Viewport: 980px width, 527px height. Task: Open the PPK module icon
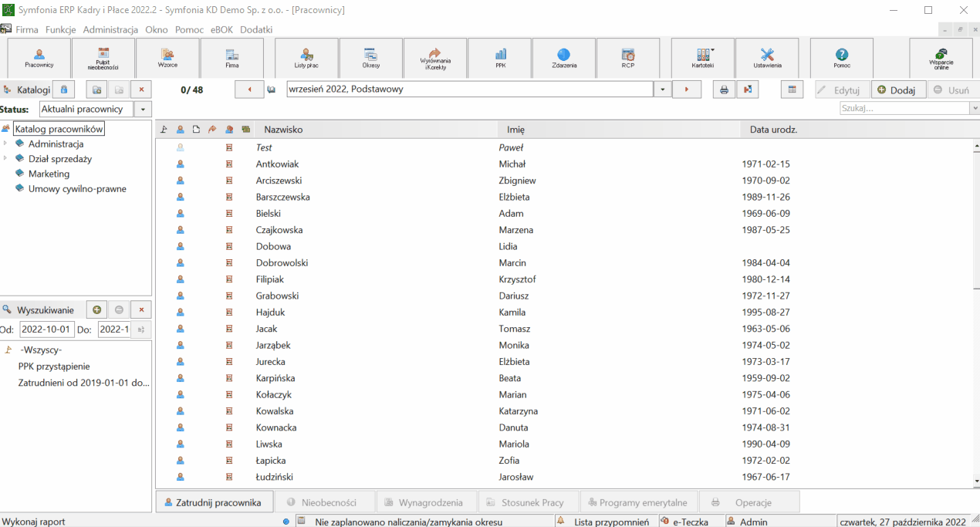(x=500, y=58)
